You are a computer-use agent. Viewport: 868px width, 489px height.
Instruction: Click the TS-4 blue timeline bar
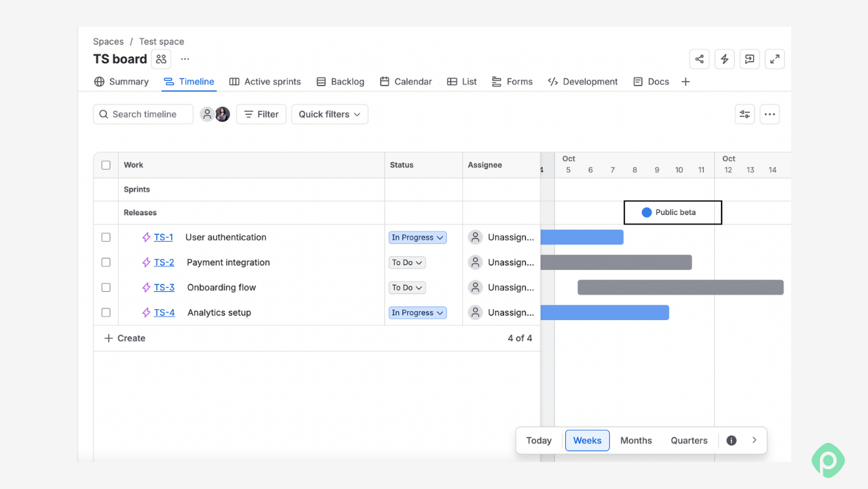tap(604, 312)
